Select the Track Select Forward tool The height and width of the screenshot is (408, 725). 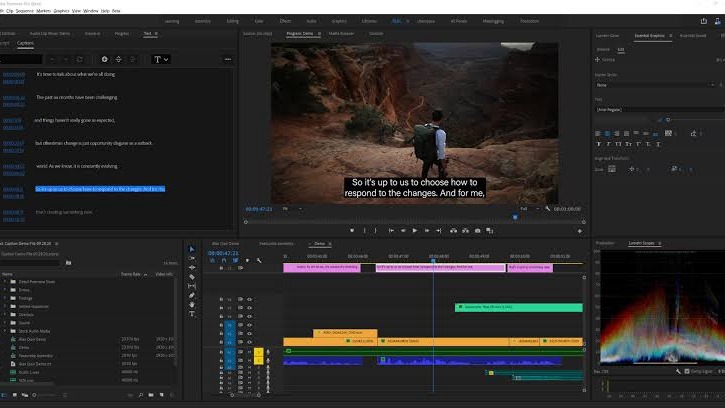click(192, 258)
